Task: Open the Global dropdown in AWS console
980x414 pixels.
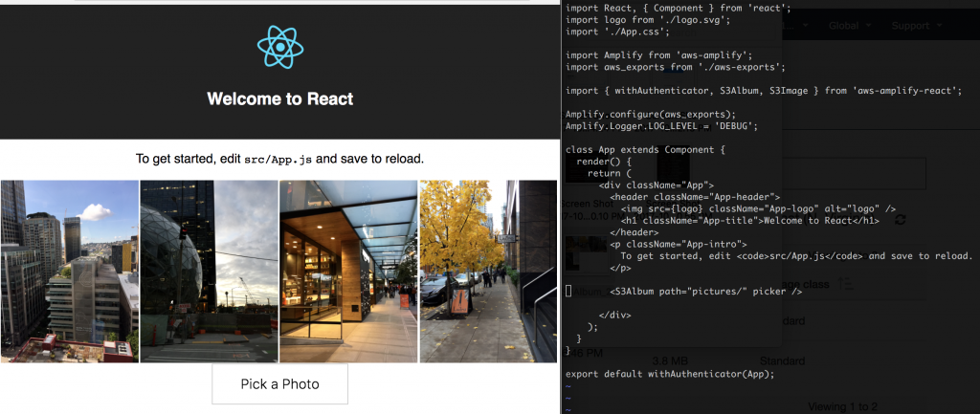Action: (850, 26)
